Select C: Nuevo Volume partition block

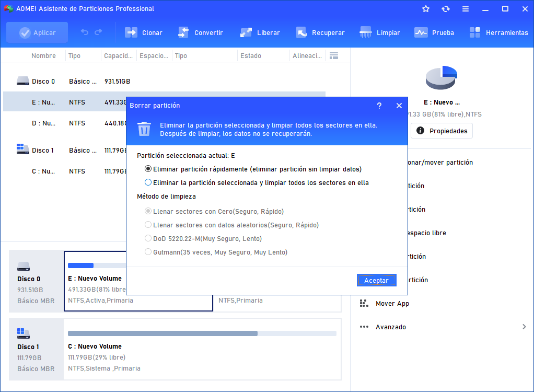pos(202,350)
